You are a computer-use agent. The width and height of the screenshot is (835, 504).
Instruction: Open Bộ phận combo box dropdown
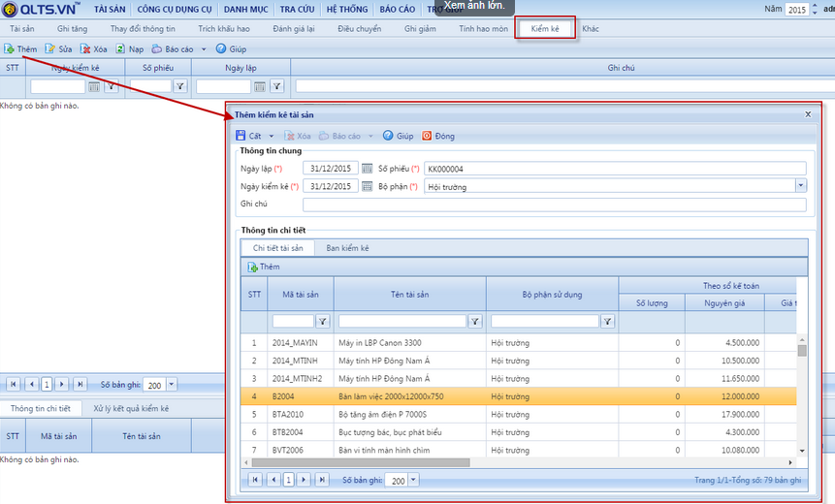801,186
